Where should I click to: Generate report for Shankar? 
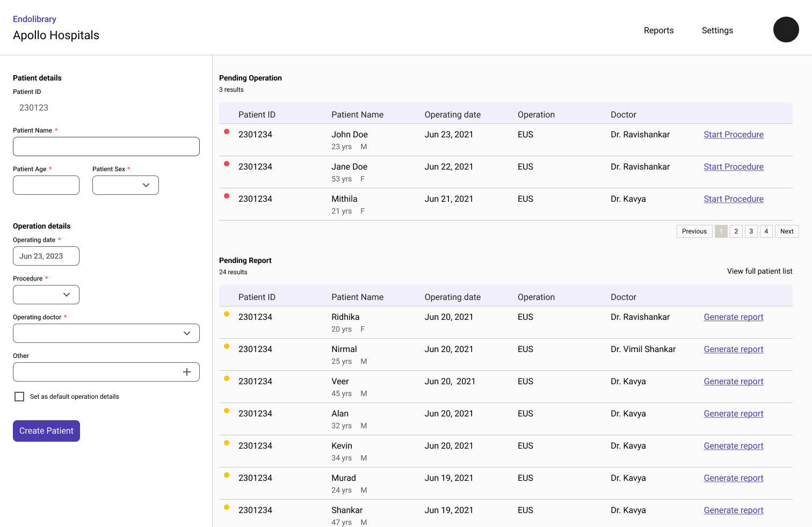(734, 510)
